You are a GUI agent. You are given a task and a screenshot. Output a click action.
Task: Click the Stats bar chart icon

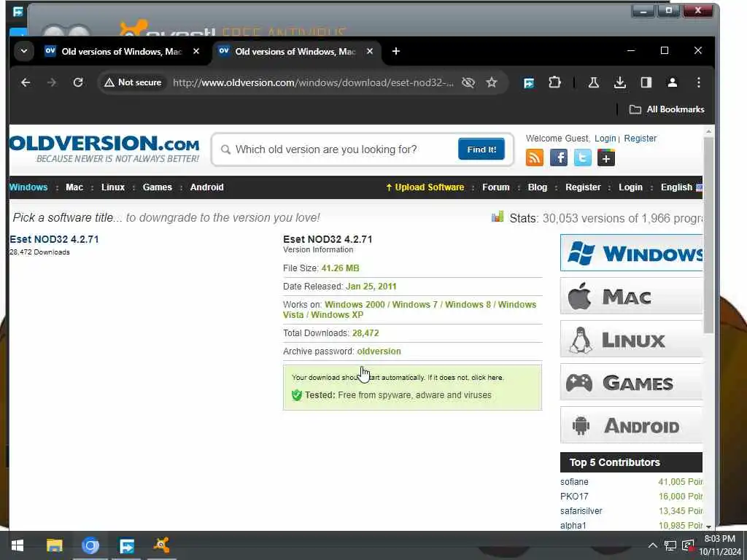coord(498,217)
